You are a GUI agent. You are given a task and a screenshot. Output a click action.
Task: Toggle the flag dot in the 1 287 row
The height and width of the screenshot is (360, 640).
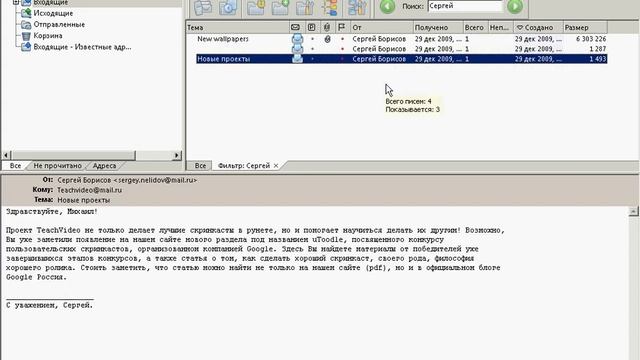coord(342,49)
